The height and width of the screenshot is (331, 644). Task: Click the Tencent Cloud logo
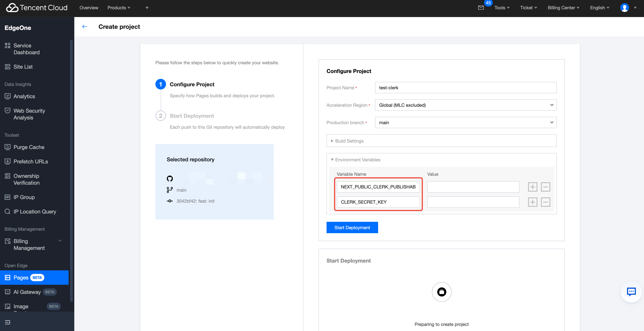37,8
